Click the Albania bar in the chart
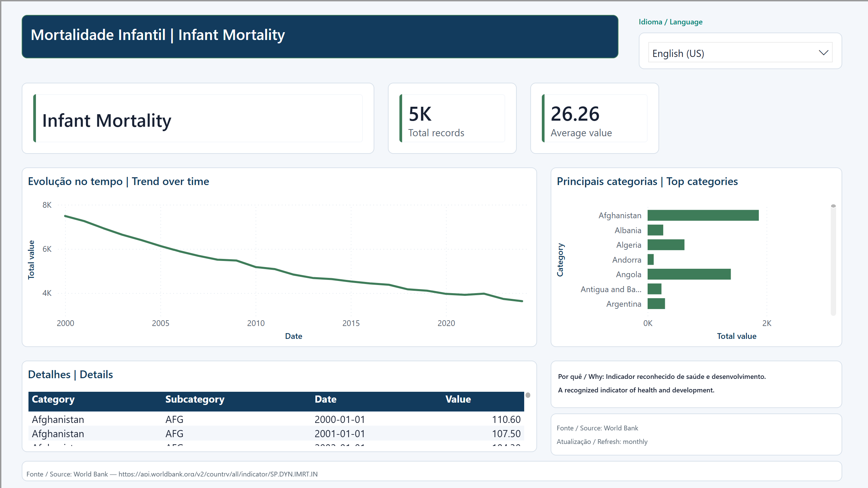Image resolution: width=868 pixels, height=488 pixels. tap(655, 230)
